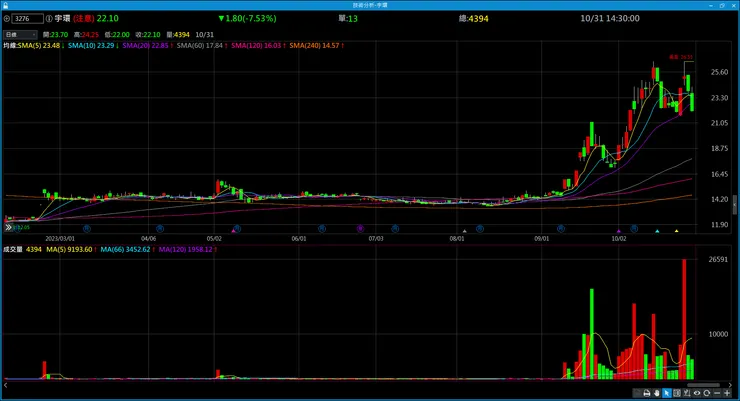Click the price change ▼1.80(-7.53%)
The image size is (740, 401).
pos(247,19)
